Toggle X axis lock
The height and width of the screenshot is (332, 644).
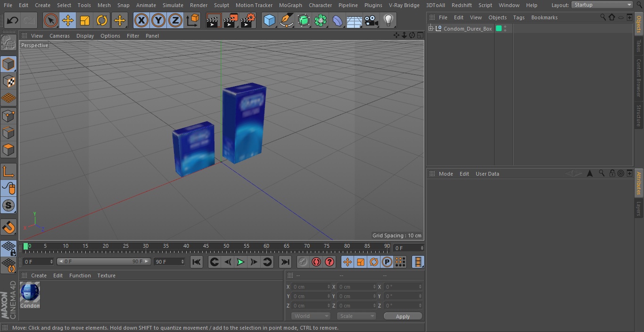(x=141, y=20)
